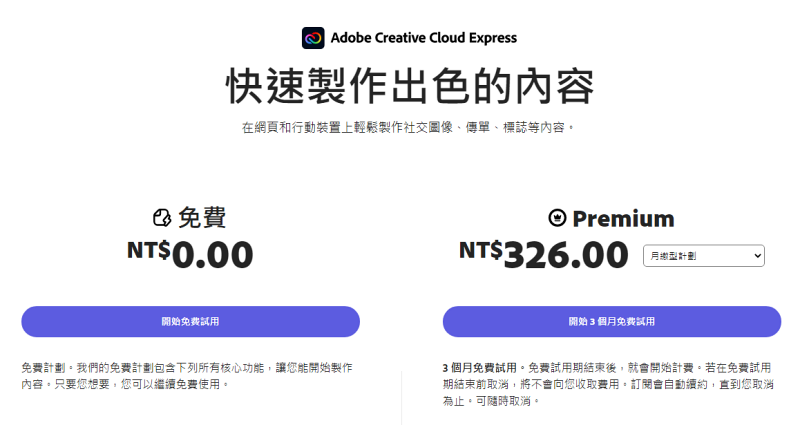This screenshot has height=425, width=800.
Task: Click the Adobe Creative Cloud Express title text
Action: pyautogui.click(x=424, y=38)
